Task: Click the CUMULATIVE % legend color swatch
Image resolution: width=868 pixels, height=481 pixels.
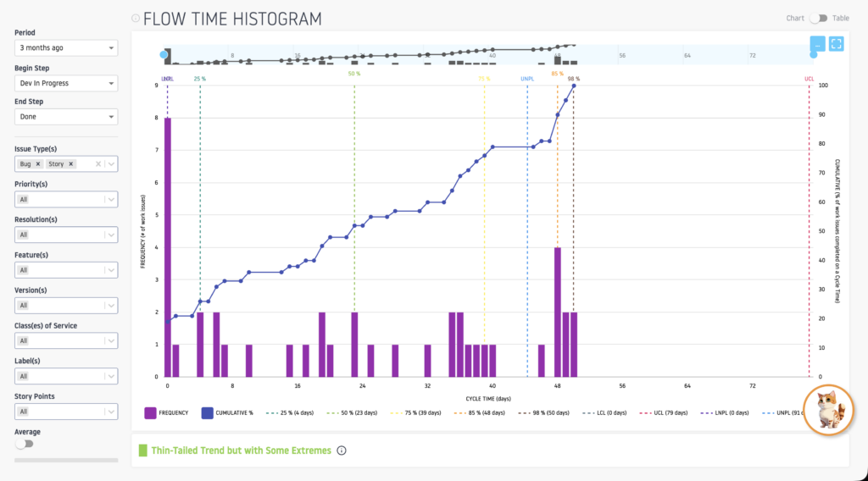Action: (x=207, y=413)
